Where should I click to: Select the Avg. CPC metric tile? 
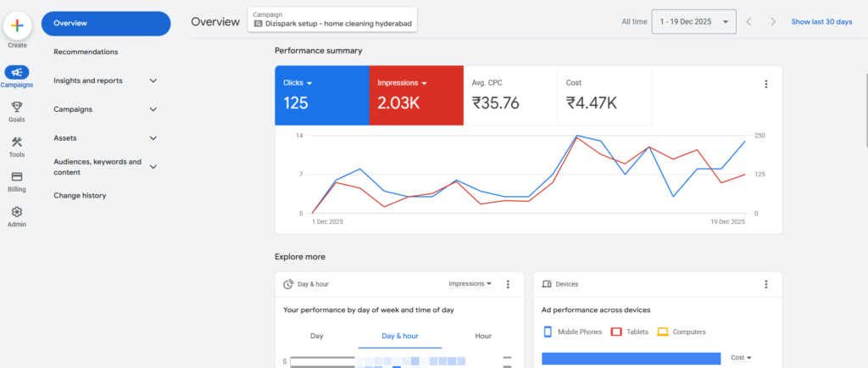click(510, 95)
